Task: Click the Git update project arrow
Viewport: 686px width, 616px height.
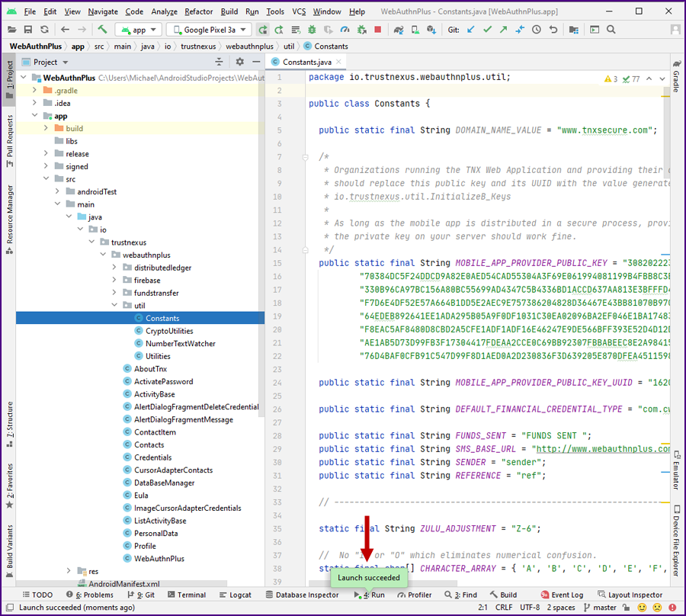Action: coord(470,30)
